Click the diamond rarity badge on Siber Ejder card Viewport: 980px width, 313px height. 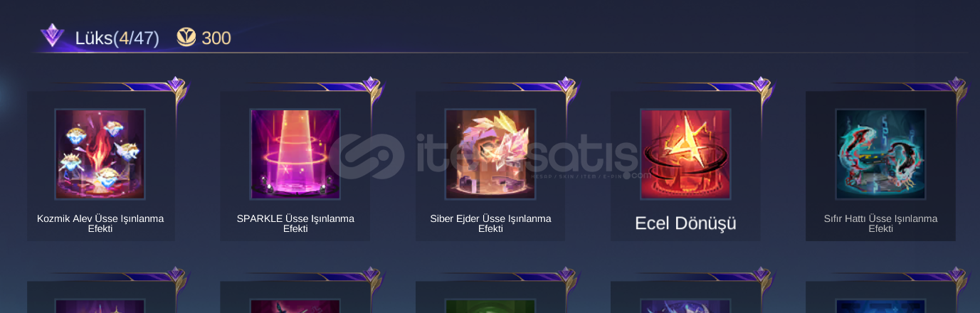(566, 85)
